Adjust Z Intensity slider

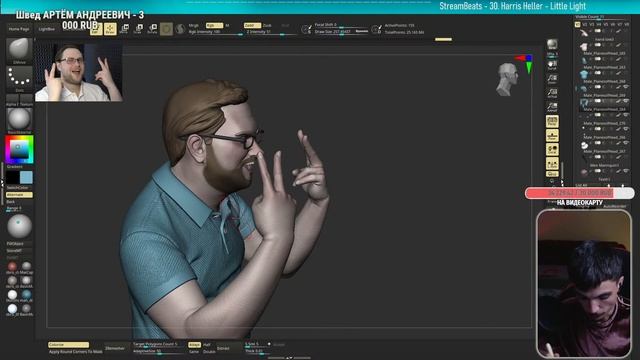pos(270,32)
